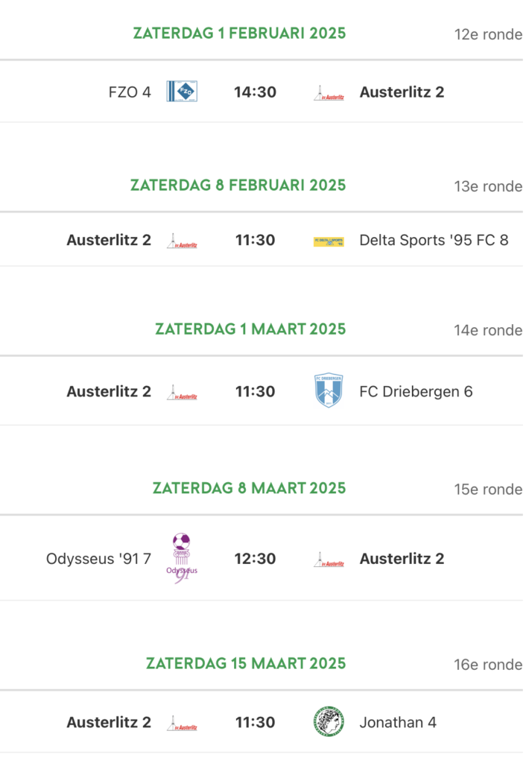Open Odysseus '91 7 team page
Screen dimensions: 532x763
pos(98,559)
